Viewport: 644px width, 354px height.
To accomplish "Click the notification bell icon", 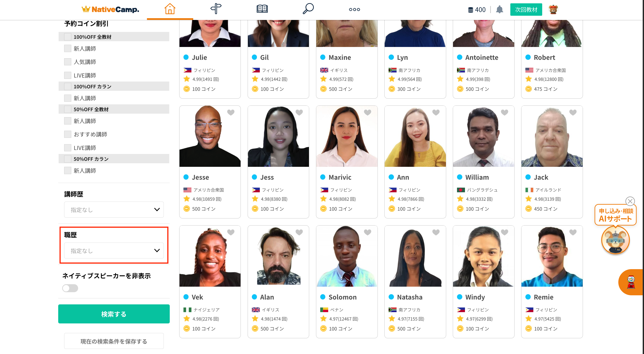I will 499,10.
